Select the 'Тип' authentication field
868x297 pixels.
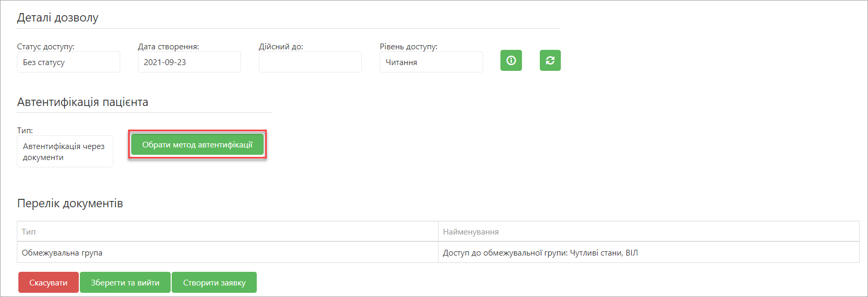[x=65, y=152]
